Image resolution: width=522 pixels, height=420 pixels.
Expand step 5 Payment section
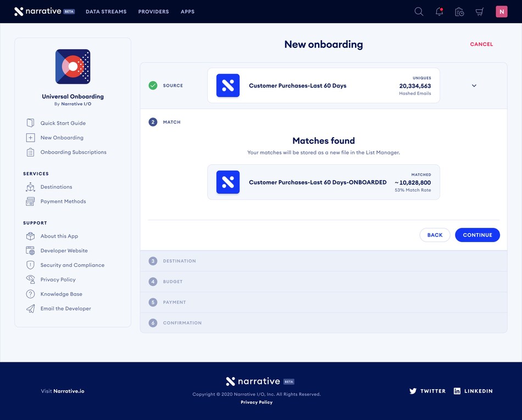324,303
